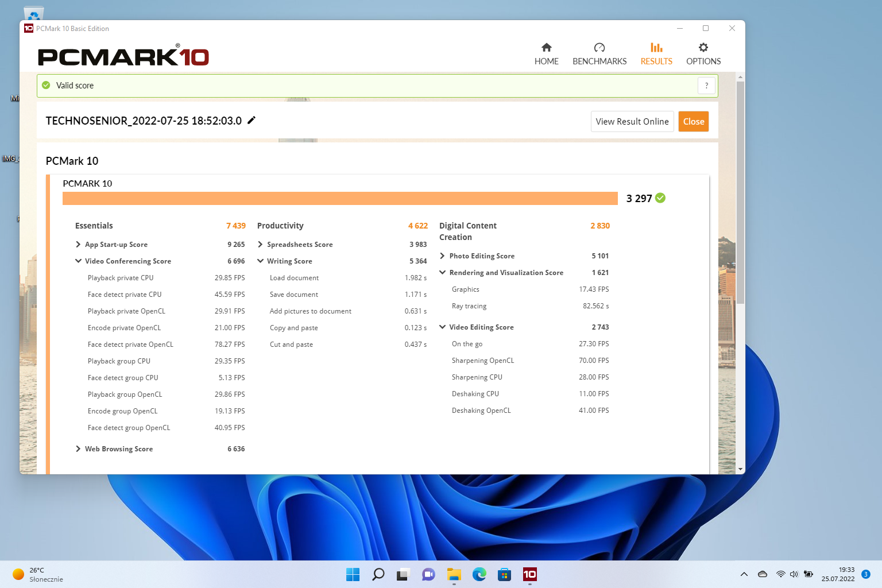Open the Chat app on the taskbar
This screenshot has width=882, height=588.
[428, 574]
